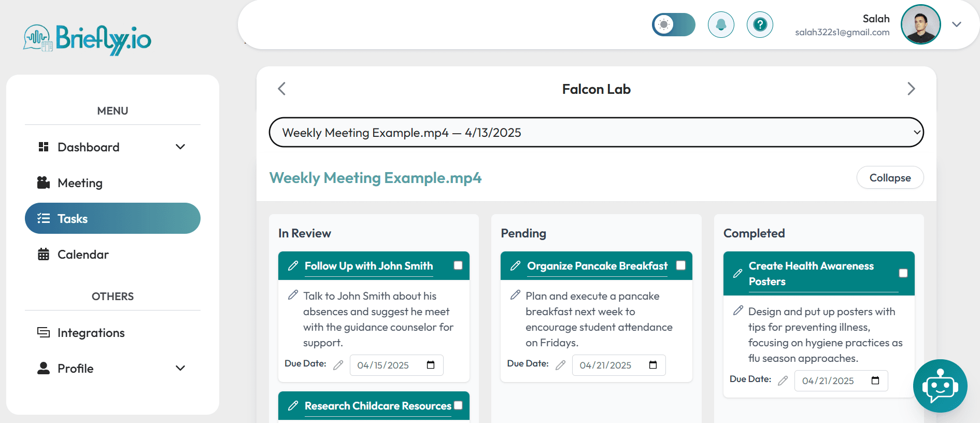Go to previous project with left arrow

pyautogui.click(x=282, y=89)
